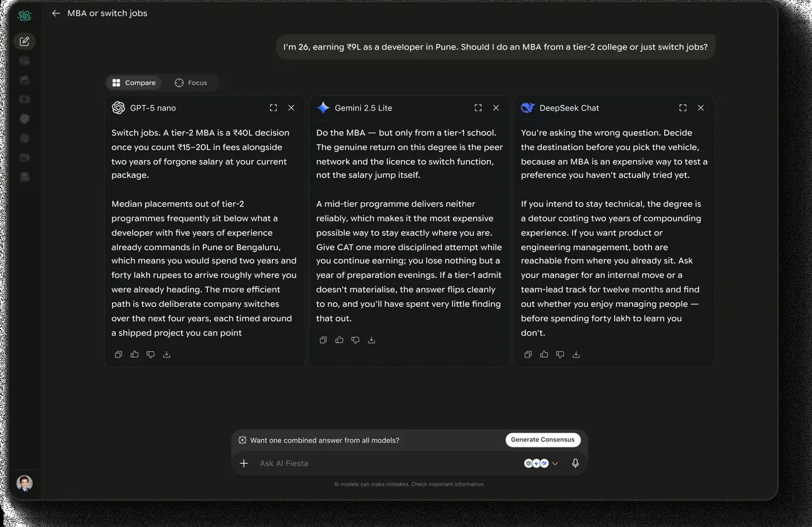The height and width of the screenshot is (527, 812).
Task: Click the Generate Consensus button
Action: (x=543, y=440)
